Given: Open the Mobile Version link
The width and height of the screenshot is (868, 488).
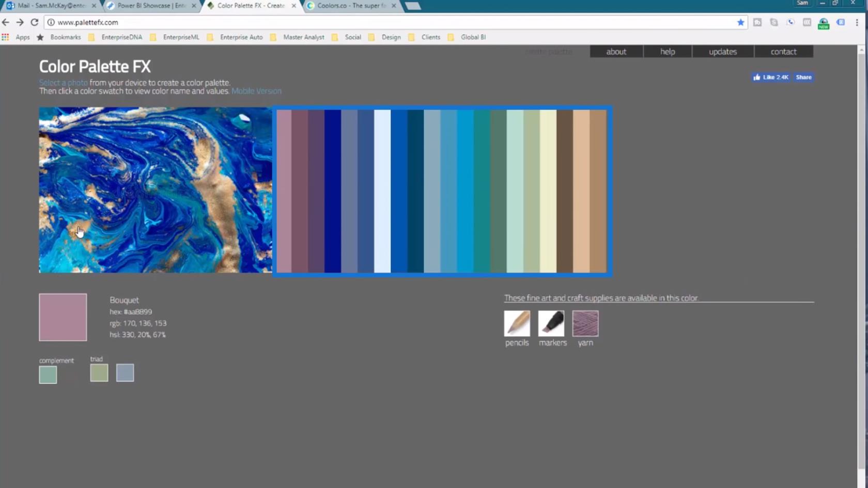Looking at the screenshot, I should (x=256, y=91).
